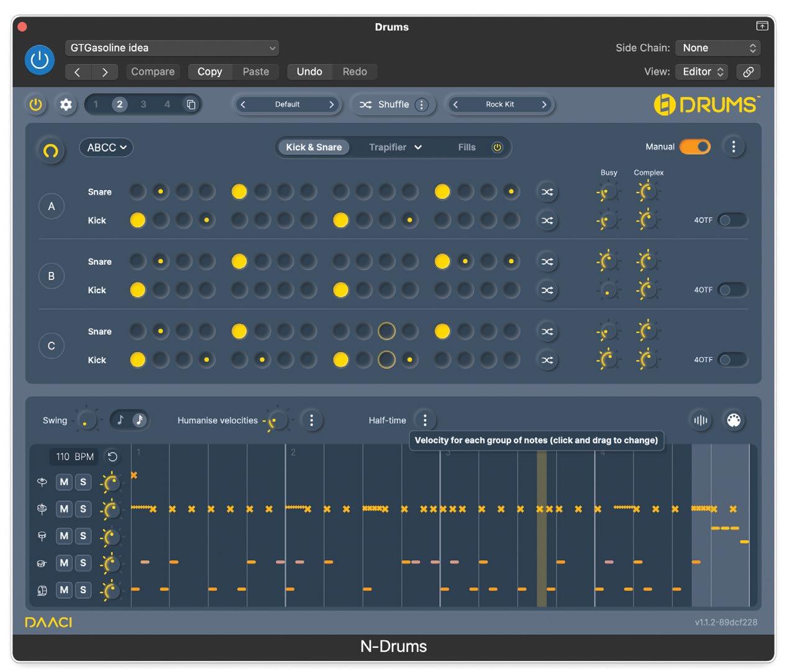Click the Redo button
787x672 pixels.
[x=355, y=71]
